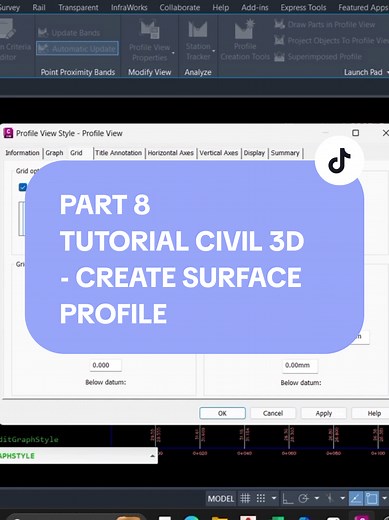Toggle the snap mode icon
Screen dimensions: 389x520
(x=261, y=499)
